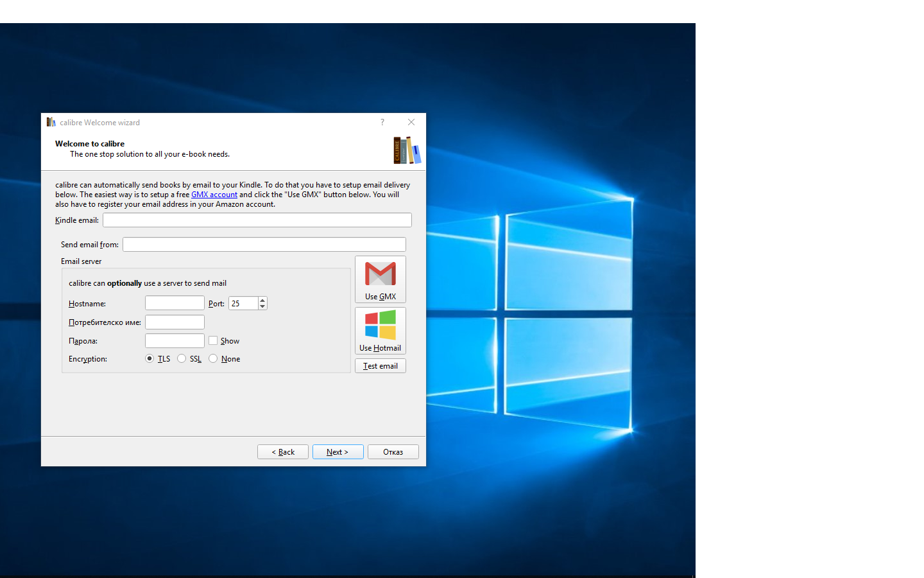The height and width of the screenshot is (578, 924).
Task: Select SSL encryption option
Action: click(182, 358)
